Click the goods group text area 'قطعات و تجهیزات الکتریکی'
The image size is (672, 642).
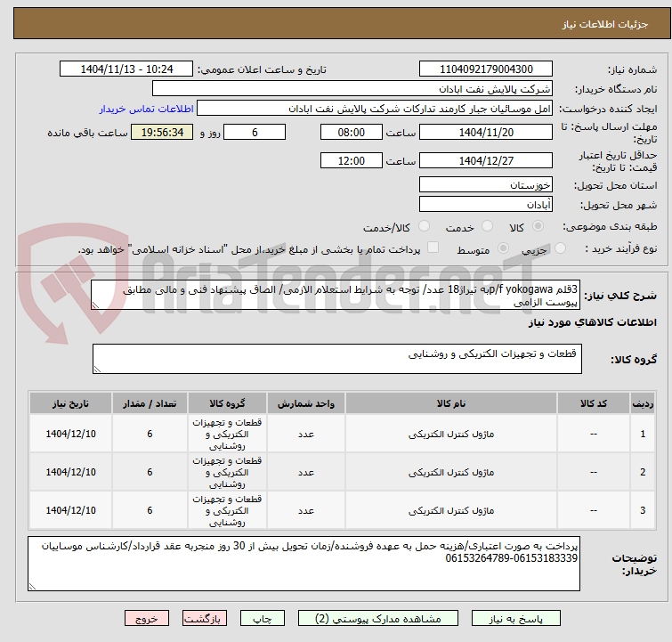(x=336, y=359)
